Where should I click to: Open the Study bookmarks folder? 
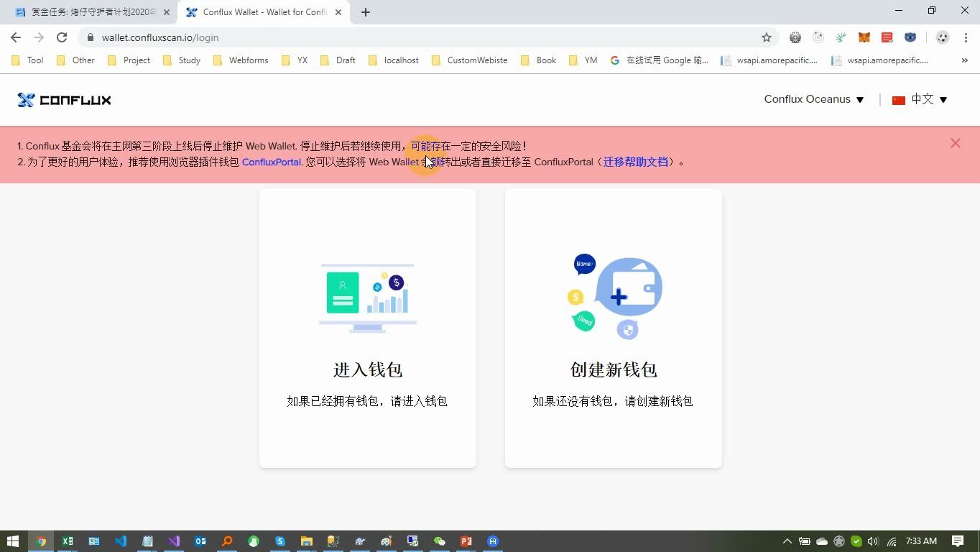click(x=182, y=60)
